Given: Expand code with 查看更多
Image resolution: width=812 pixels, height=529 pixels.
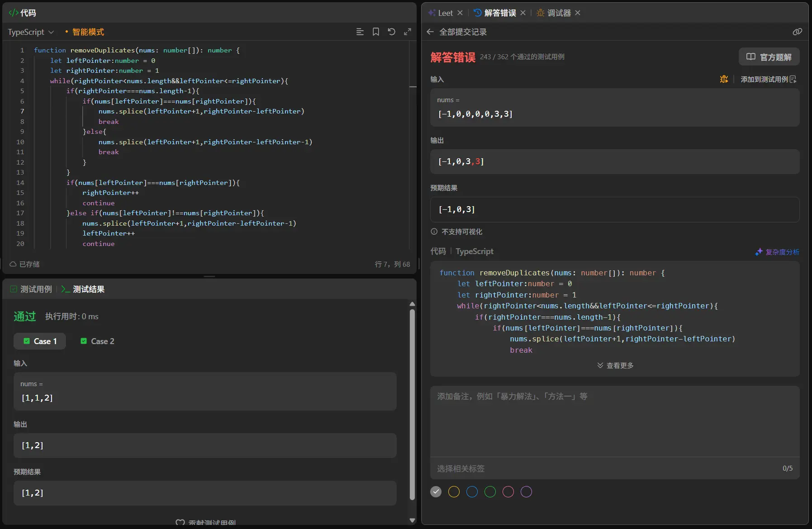Looking at the screenshot, I should point(615,365).
